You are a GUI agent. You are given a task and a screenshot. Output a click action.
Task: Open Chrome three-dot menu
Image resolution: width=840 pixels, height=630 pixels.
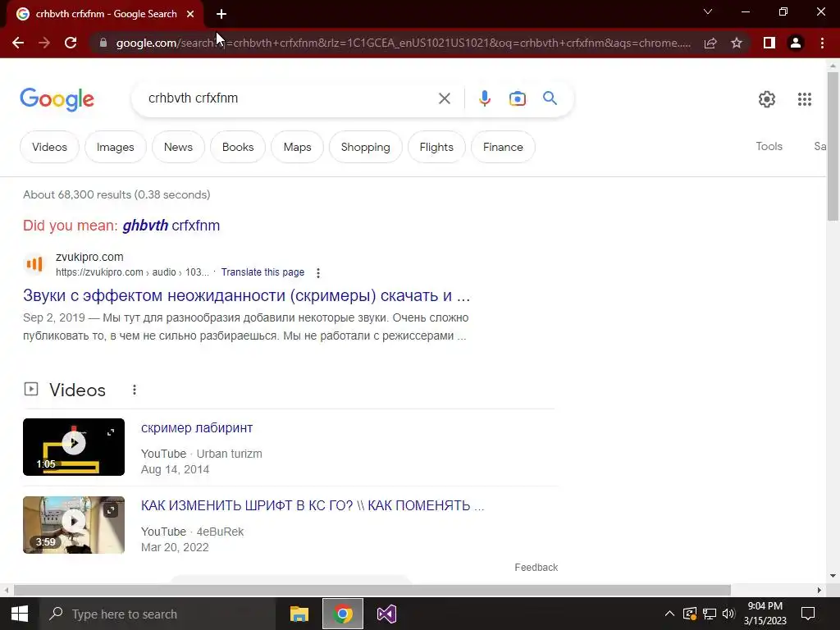point(822,43)
